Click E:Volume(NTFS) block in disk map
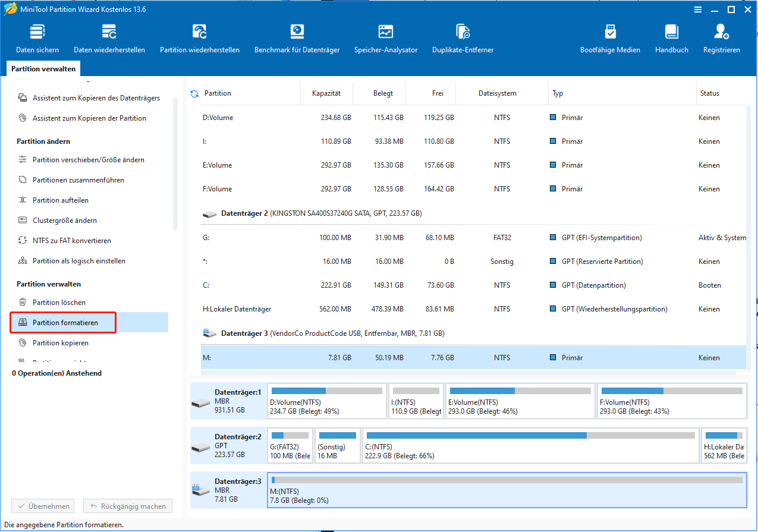 coord(520,401)
